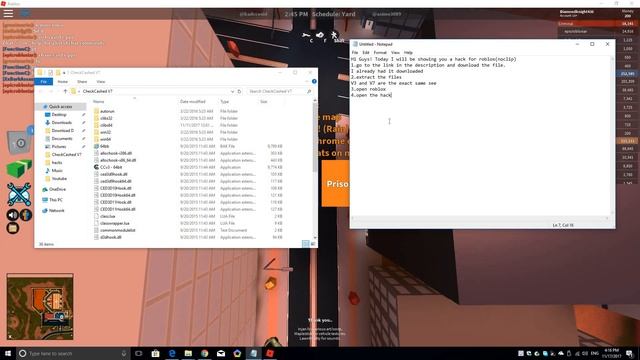Screen dimensions: 640x360
Task: Click the Windows Start button
Action: point(7,353)
